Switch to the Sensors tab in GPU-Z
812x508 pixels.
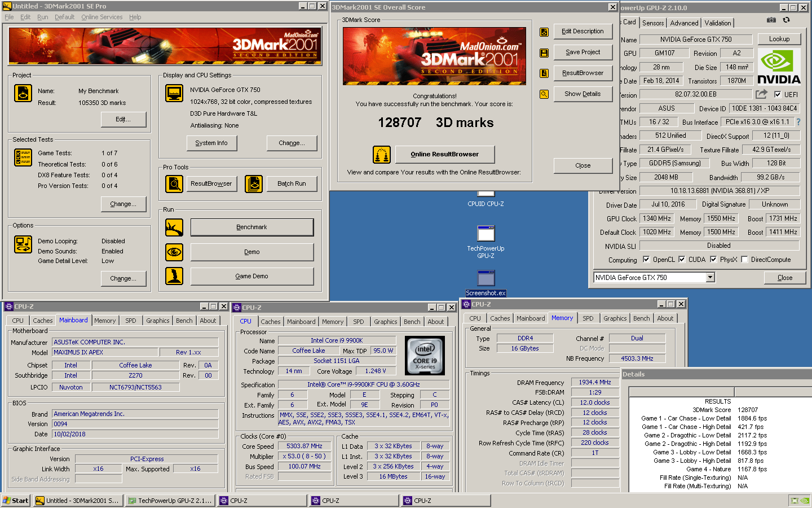click(x=653, y=23)
